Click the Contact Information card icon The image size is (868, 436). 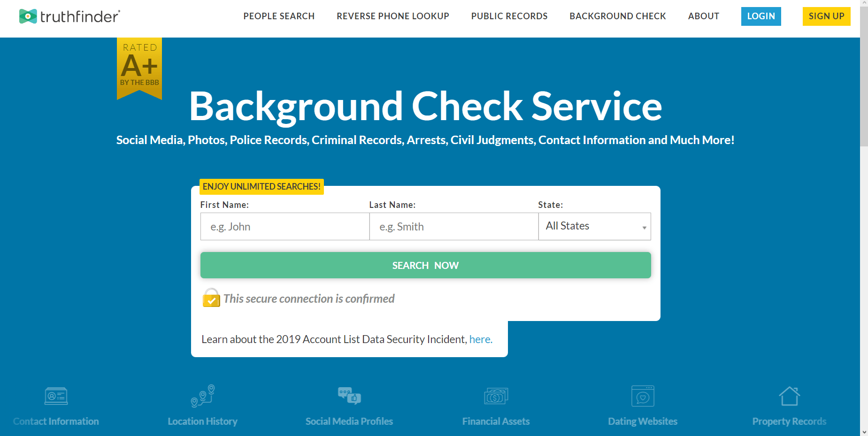[56, 396]
